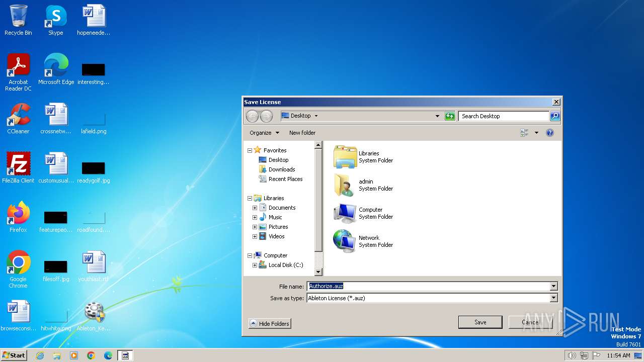
Task: Select the youthlast.rtf desktop file
Action: [x=94, y=266]
